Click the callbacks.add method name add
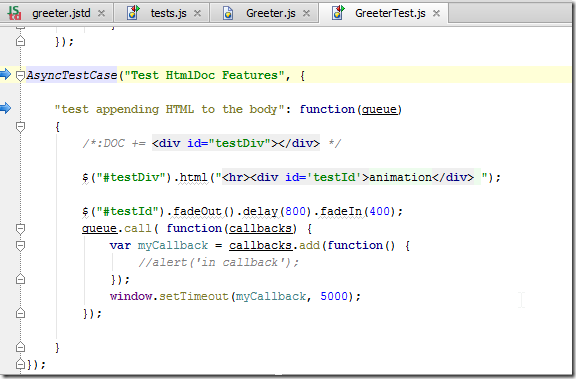The image size is (576, 379). click(x=309, y=245)
